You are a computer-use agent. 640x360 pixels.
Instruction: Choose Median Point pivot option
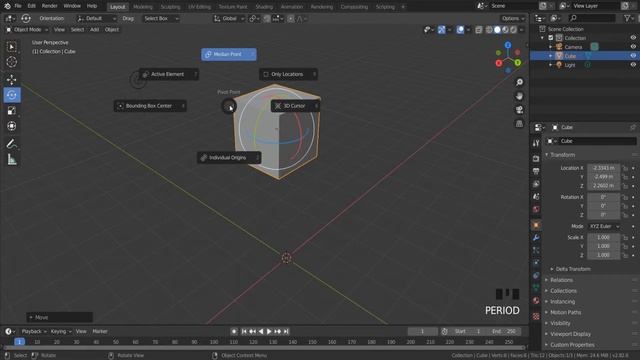click(x=229, y=54)
